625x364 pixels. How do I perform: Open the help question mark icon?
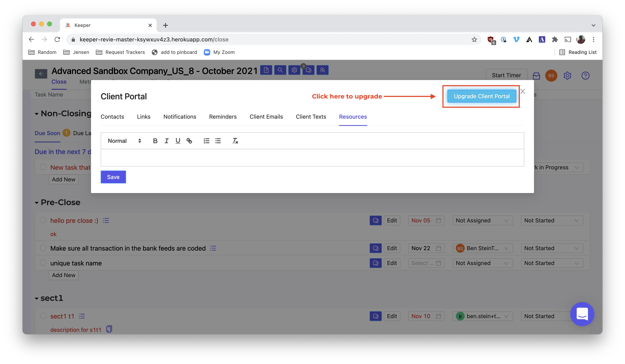(x=585, y=76)
